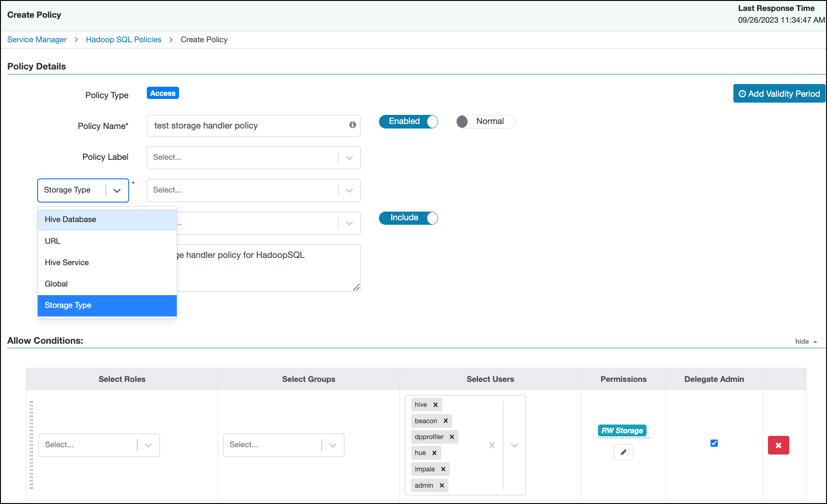The width and height of the screenshot is (827, 504).
Task: Remove the impala user tag
Action: point(443,469)
